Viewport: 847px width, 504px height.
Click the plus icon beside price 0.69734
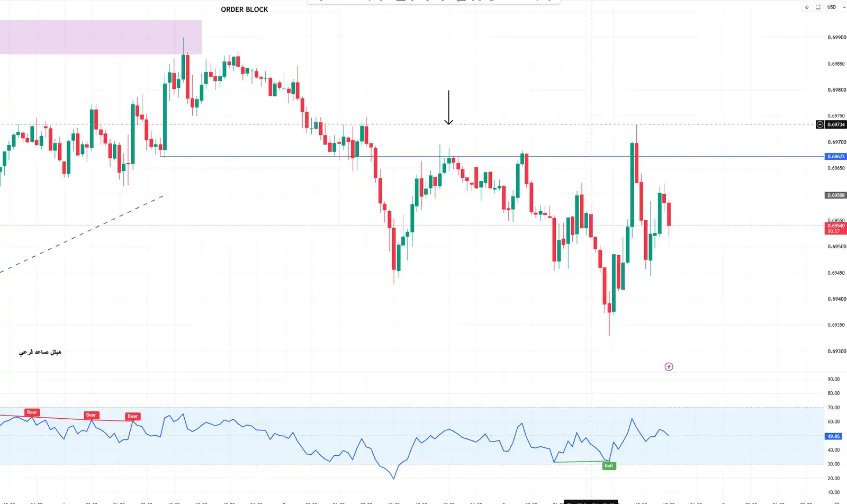tap(820, 125)
